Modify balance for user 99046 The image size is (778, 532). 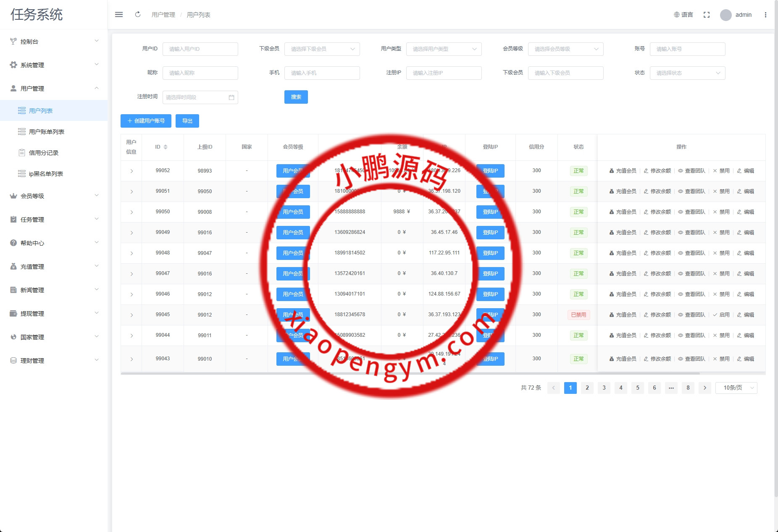pyautogui.click(x=657, y=294)
